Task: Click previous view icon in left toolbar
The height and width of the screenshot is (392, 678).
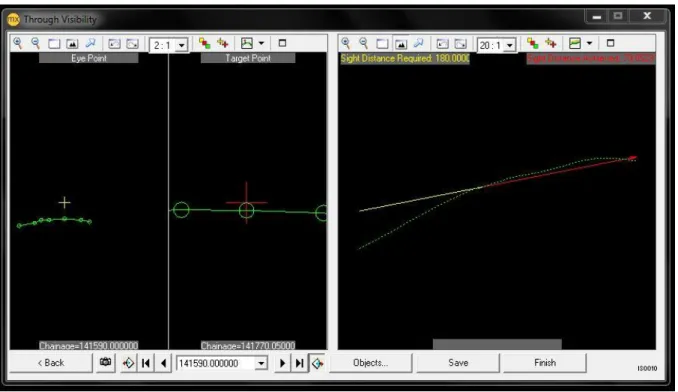Action: coord(114,44)
